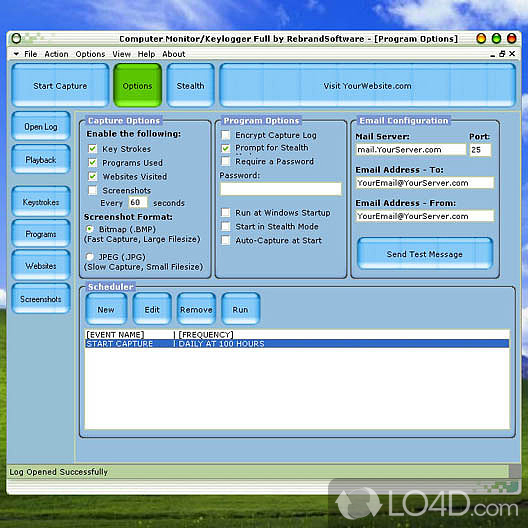Click the Start Capture button
Viewport: 528px width, 528px height.
(60, 86)
